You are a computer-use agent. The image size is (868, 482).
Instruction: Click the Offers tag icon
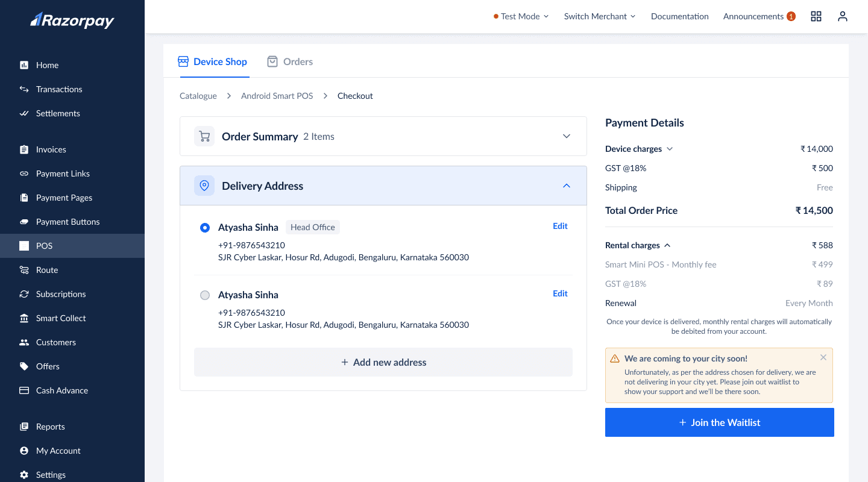[x=24, y=366]
